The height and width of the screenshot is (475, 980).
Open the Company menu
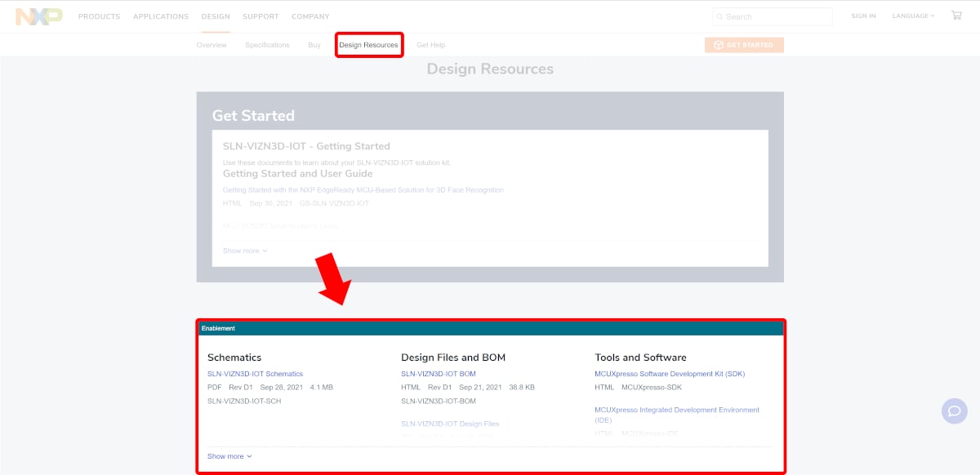coord(310,16)
